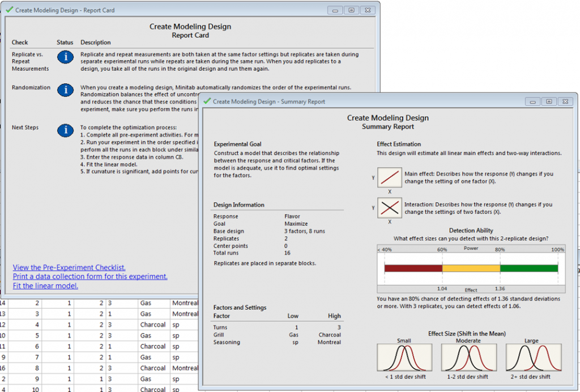The image size is (580, 392).
Task: Click the Experimental Goal heading
Action: (237, 144)
